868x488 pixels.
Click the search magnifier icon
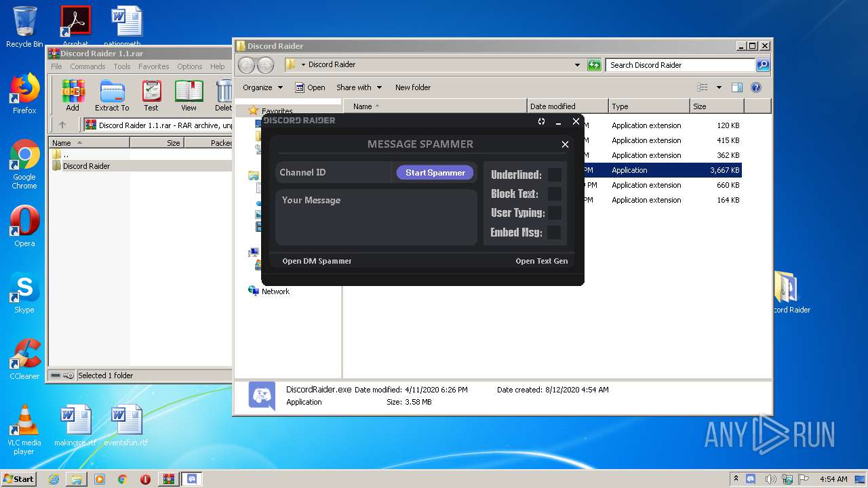[x=763, y=65]
